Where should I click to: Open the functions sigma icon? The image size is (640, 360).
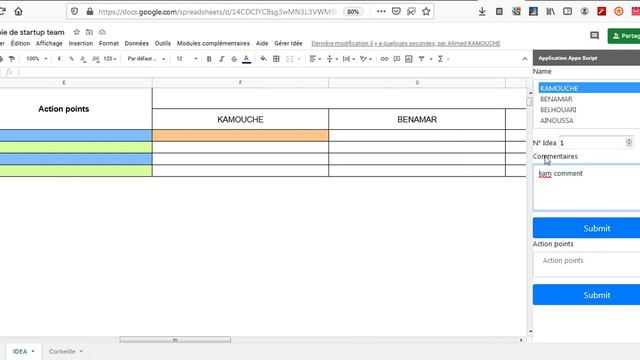pyautogui.click(x=440, y=59)
